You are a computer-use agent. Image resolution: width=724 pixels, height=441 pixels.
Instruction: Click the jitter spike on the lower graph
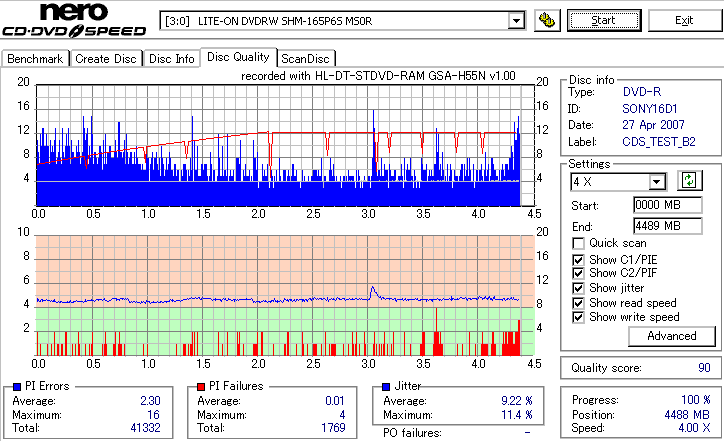(x=373, y=292)
